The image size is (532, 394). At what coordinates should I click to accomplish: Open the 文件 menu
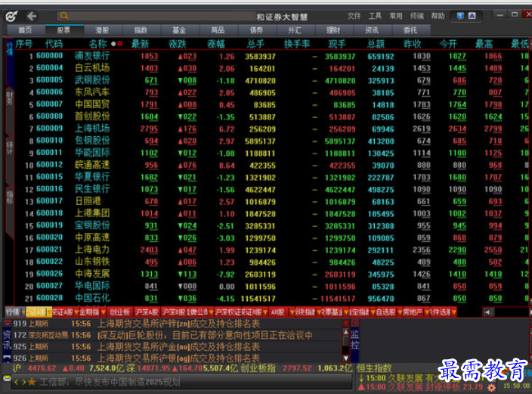pos(354,16)
